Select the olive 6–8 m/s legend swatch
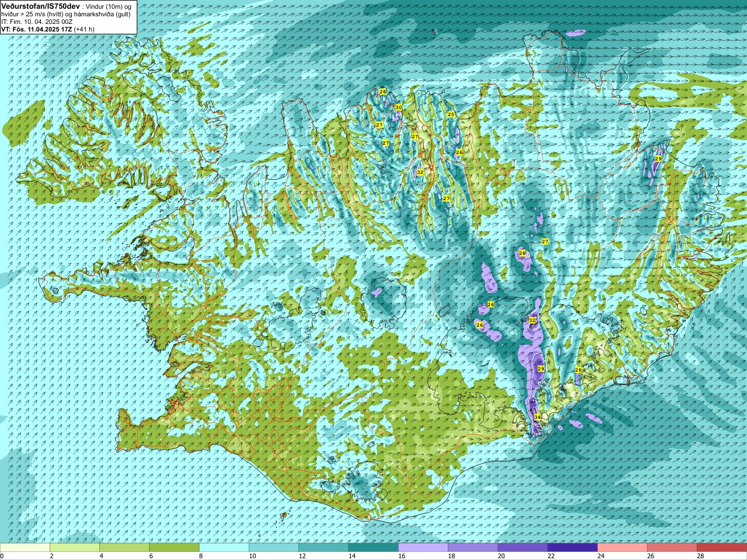The image size is (747, 560). (174, 548)
